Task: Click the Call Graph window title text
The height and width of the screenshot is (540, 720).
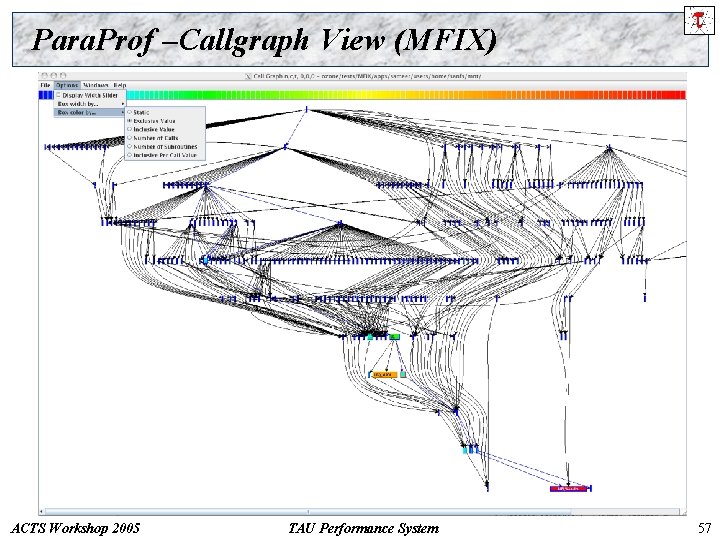Action: 367,76
